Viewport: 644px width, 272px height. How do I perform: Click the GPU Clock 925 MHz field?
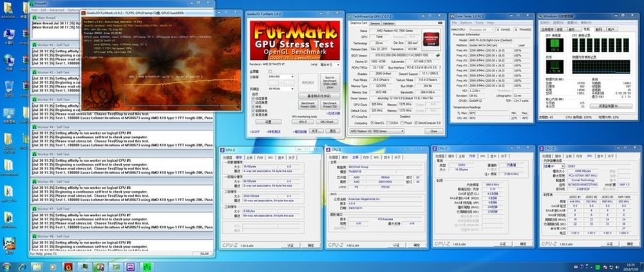(x=378, y=103)
